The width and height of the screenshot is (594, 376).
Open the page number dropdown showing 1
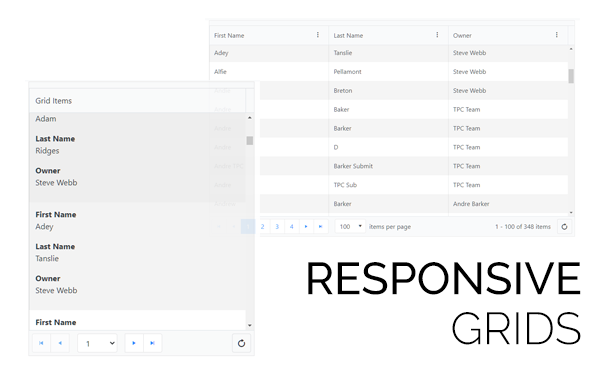97,343
